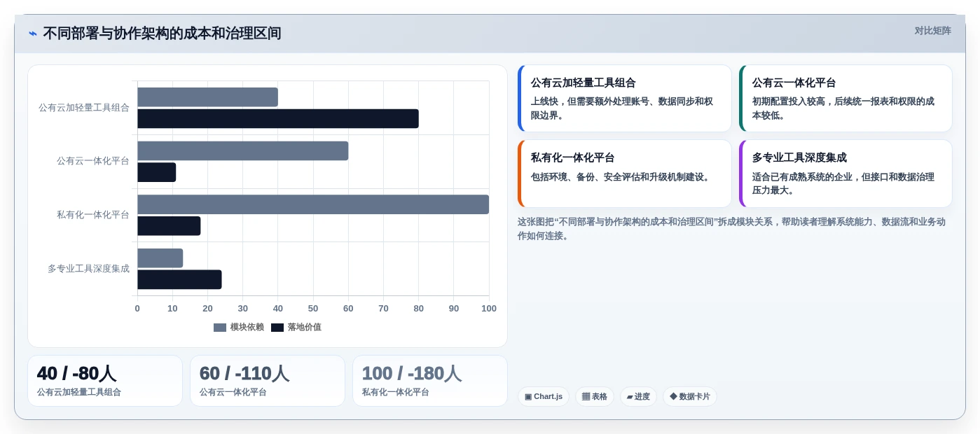The height and width of the screenshot is (434, 980).
Task: Click the 100 / -180人 stat card
Action: point(430,381)
